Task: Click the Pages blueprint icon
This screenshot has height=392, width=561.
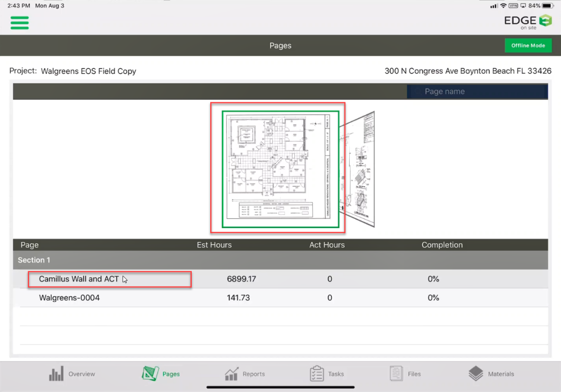Action: pos(149,373)
